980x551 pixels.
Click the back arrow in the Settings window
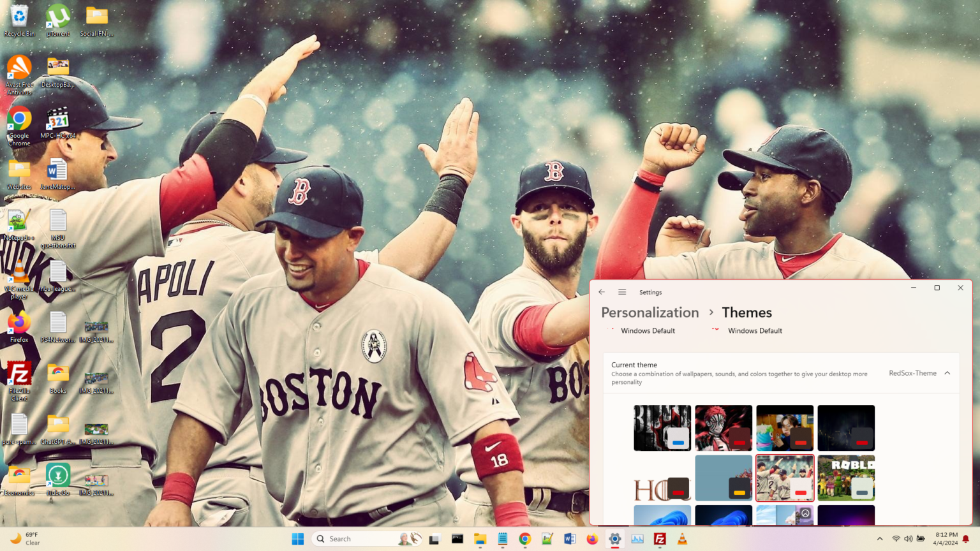point(601,291)
